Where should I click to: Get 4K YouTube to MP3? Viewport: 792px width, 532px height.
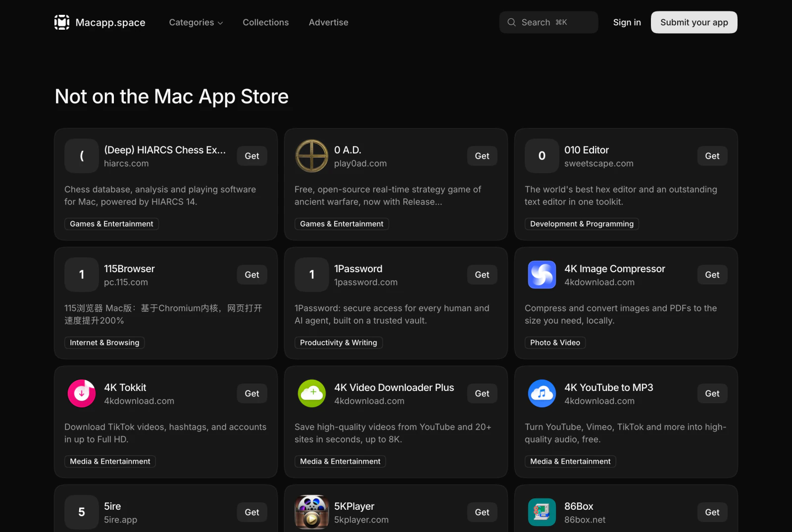(712, 393)
